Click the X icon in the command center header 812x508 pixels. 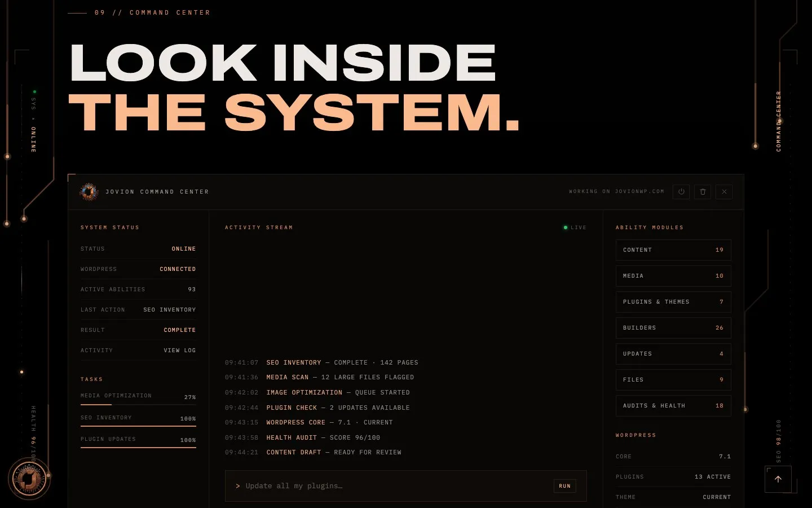tap(724, 192)
